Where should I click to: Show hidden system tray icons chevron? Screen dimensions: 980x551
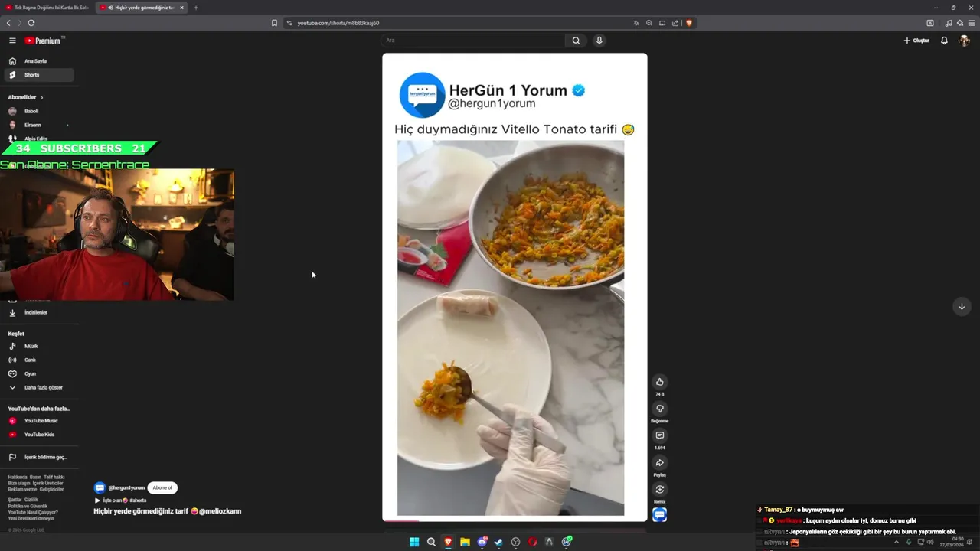pyautogui.click(x=897, y=542)
